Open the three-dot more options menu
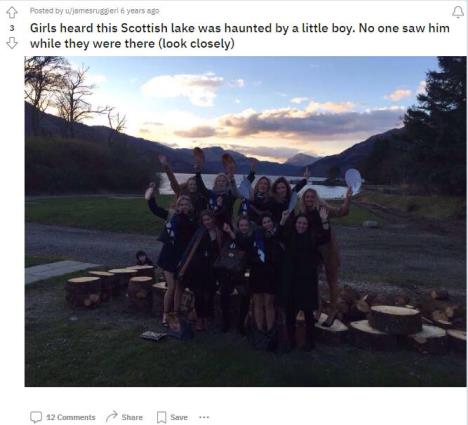Screen dimensions: 468x425 (204, 417)
